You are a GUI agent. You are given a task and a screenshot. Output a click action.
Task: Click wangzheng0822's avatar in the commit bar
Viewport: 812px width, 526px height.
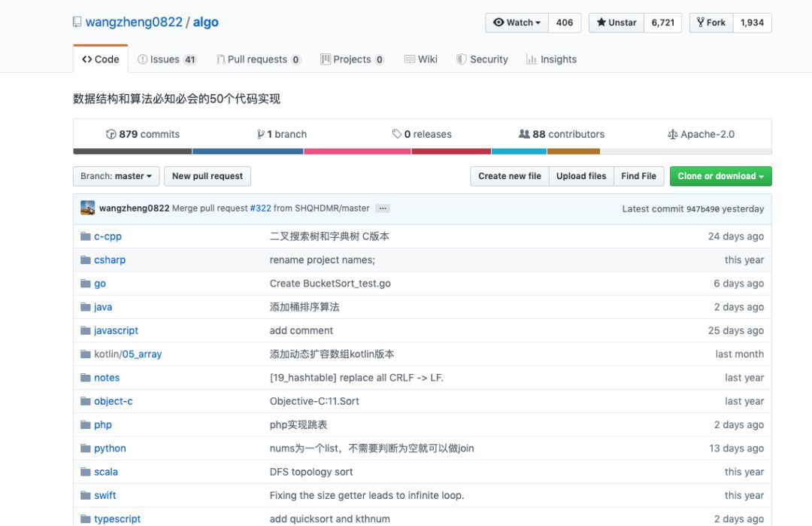[88, 207]
